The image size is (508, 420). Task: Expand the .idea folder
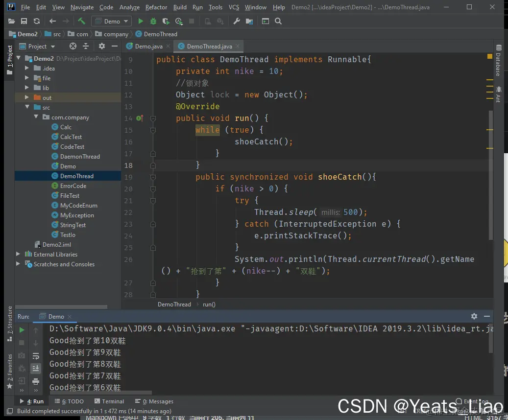coord(27,69)
